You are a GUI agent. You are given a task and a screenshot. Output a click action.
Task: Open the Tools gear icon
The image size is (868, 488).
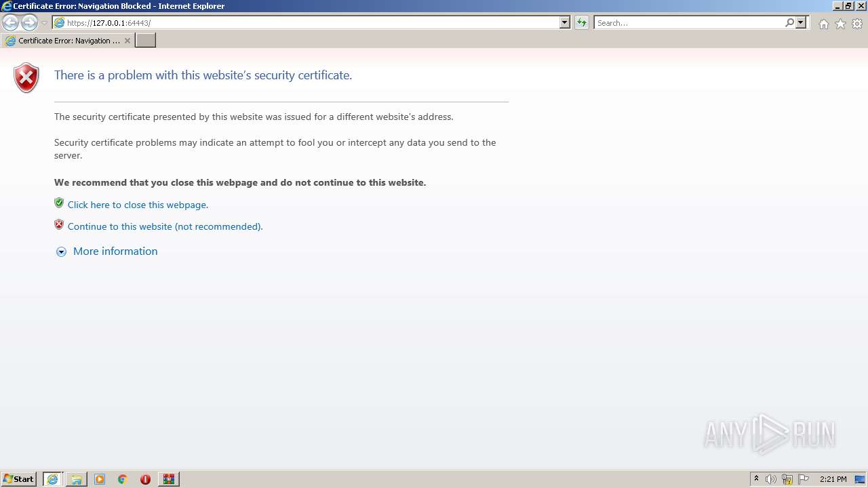857,24
